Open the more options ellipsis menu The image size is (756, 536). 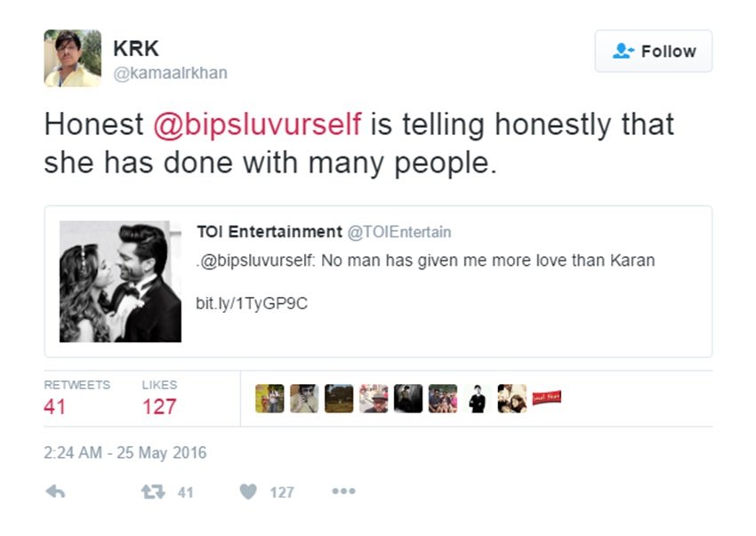343,492
